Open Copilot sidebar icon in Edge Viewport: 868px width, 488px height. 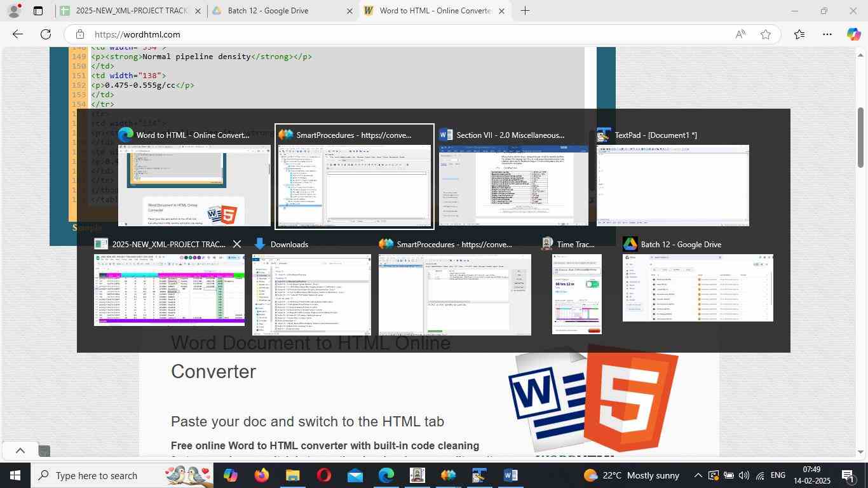[853, 34]
